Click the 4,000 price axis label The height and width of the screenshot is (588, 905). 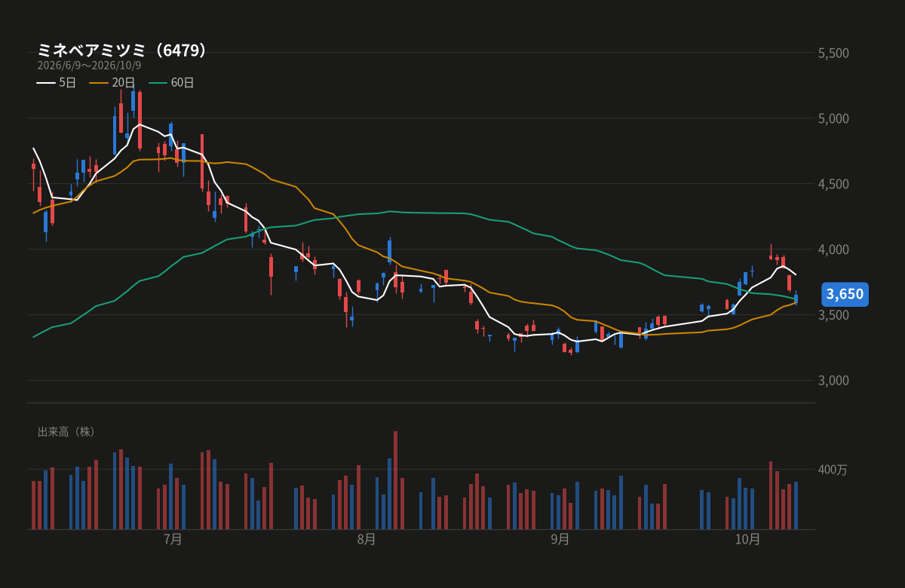pyautogui.click(x=833, y=250)
